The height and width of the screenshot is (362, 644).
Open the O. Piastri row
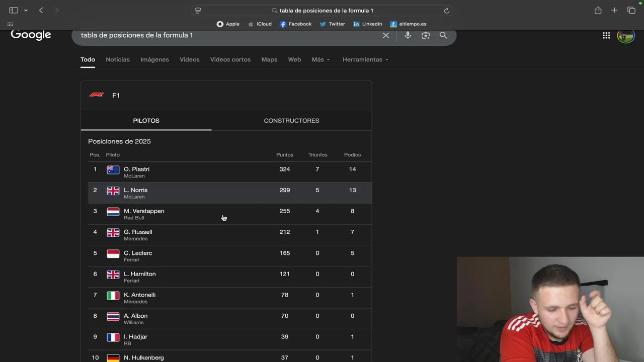230,172
